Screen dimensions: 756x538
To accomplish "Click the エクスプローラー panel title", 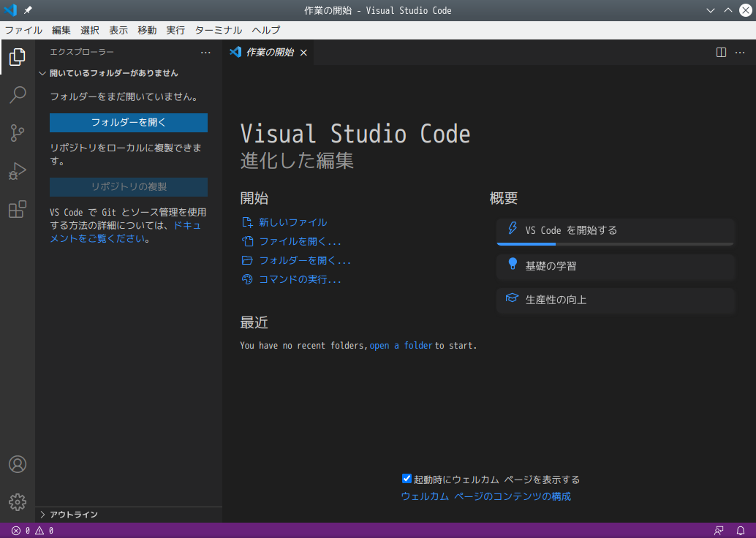I will (x=82, y=52).
